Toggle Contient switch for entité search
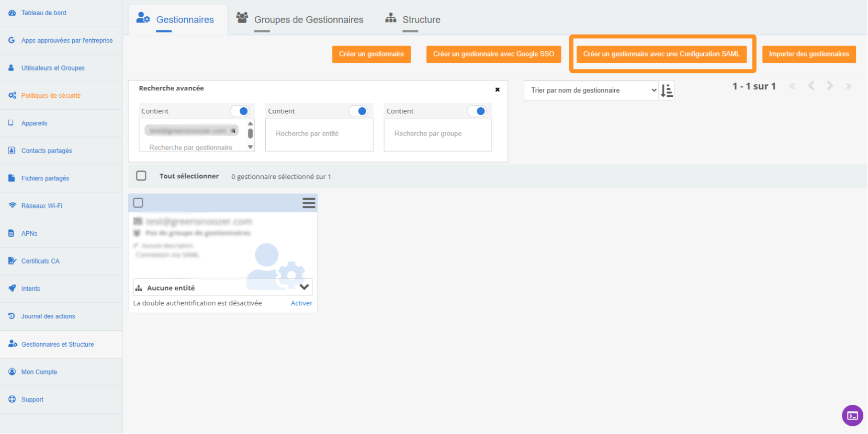 point(358,111)
